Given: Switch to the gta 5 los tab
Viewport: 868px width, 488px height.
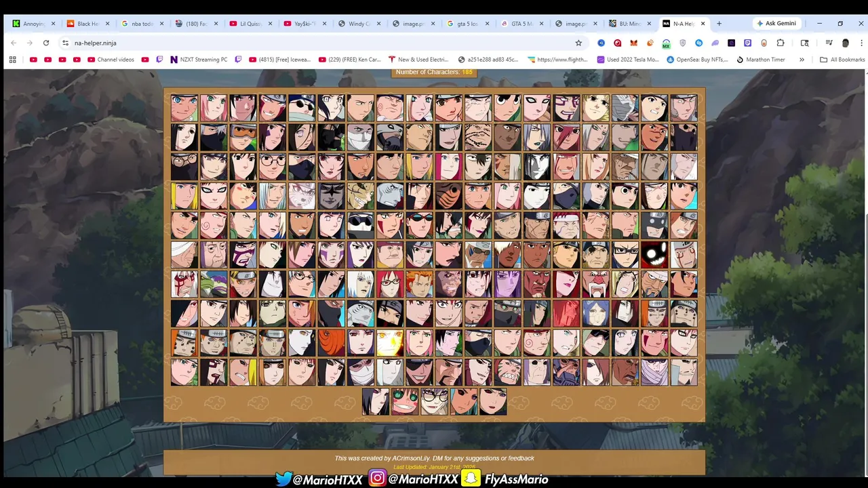Looking at the screenshot, I should click(467, 24).
